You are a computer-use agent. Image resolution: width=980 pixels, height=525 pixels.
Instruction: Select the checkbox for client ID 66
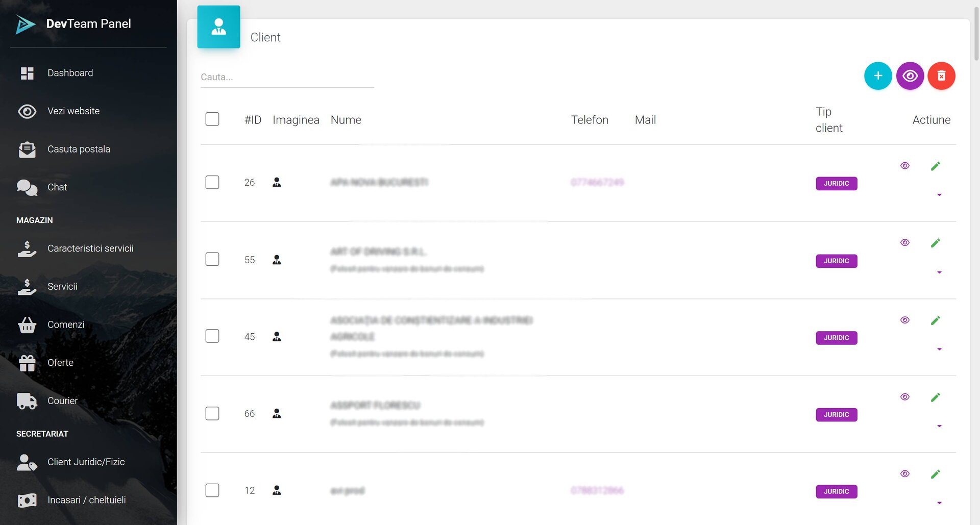(212, 413)
